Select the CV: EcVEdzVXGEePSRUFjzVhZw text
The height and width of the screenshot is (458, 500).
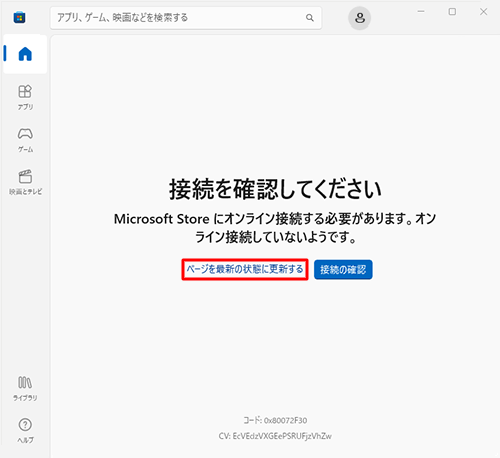(275, 436)
